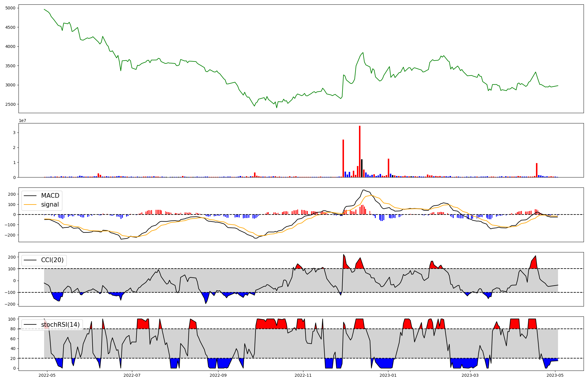Click the 2023-01 x-axis date label
Viewport: 588px width, 382px height.
[388, 375]
